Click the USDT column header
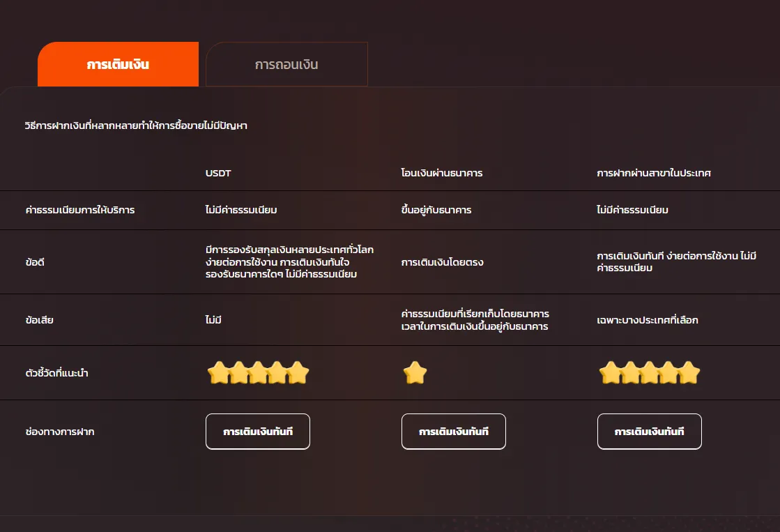The height and width of the screenshot is (532, 780). (218, 173)
